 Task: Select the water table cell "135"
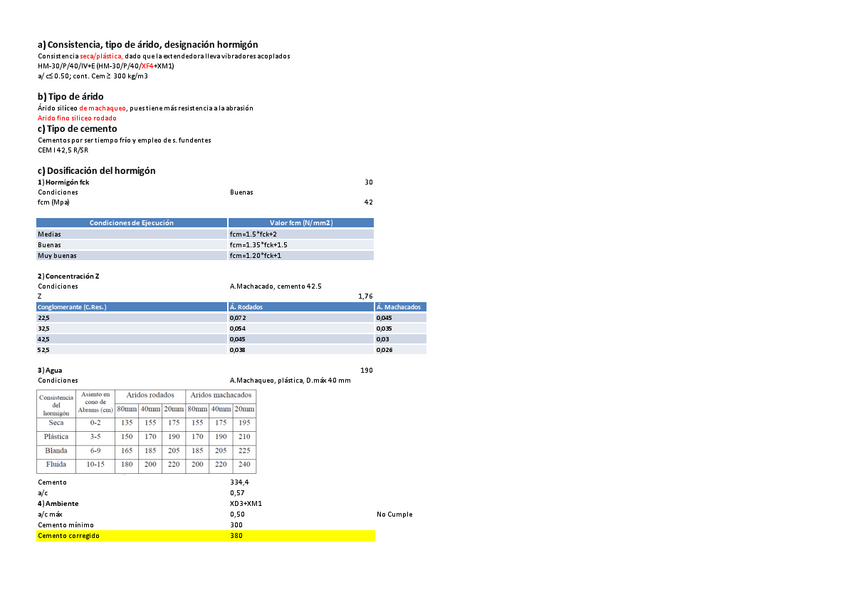pos(127,423)
